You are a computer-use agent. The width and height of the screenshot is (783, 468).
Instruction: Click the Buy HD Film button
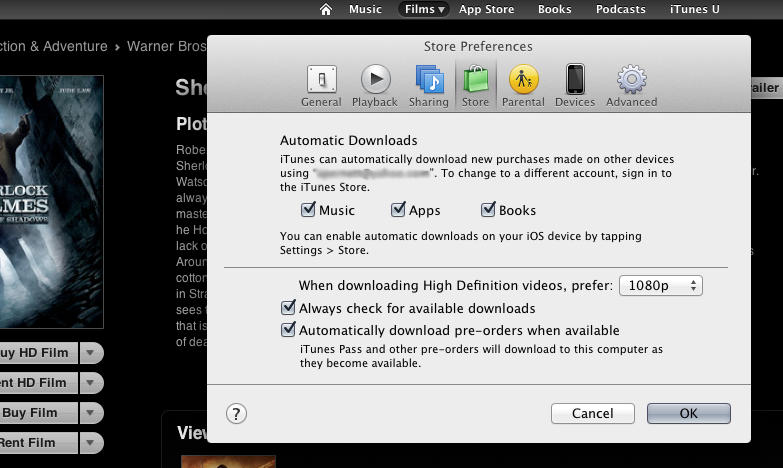[x=38, y=353]
